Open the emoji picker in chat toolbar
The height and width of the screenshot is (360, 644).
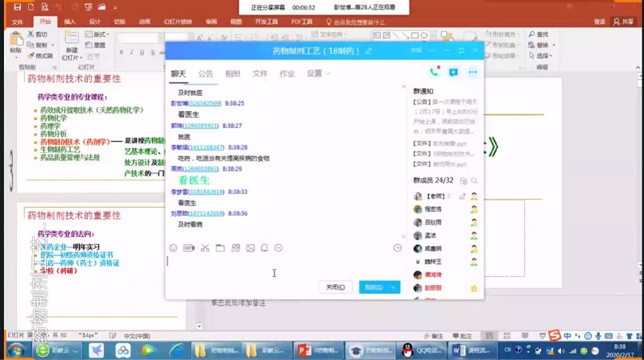[173, 248]
